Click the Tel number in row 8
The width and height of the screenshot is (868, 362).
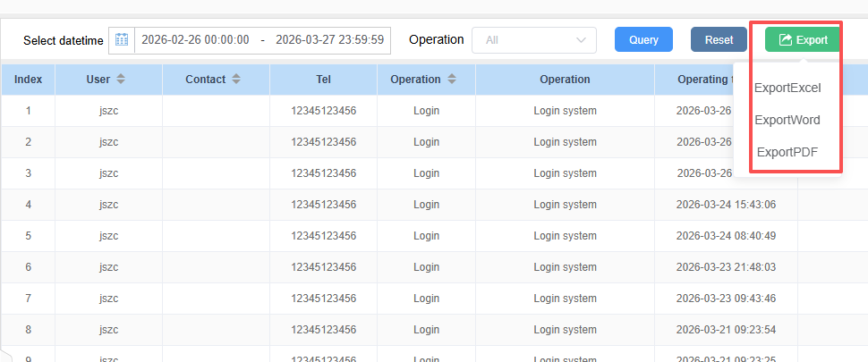pyautogui.click(x=323, y=330)
